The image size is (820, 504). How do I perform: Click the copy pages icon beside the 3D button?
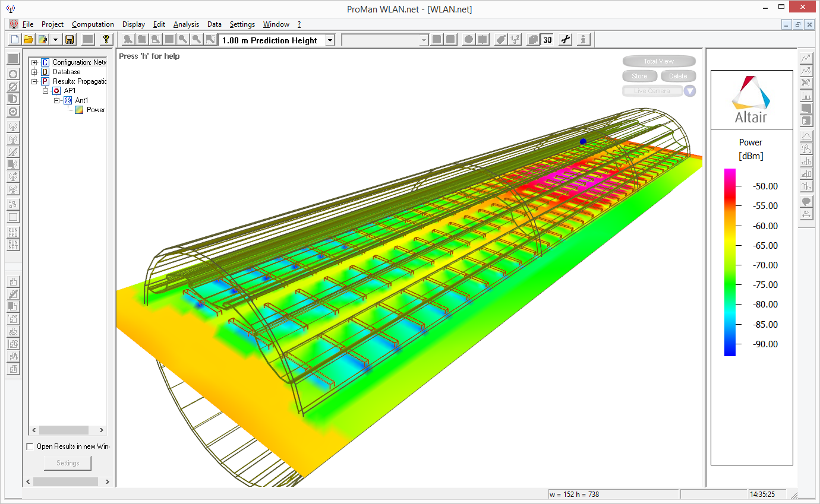pyautogui.click(x=533, y=40)
